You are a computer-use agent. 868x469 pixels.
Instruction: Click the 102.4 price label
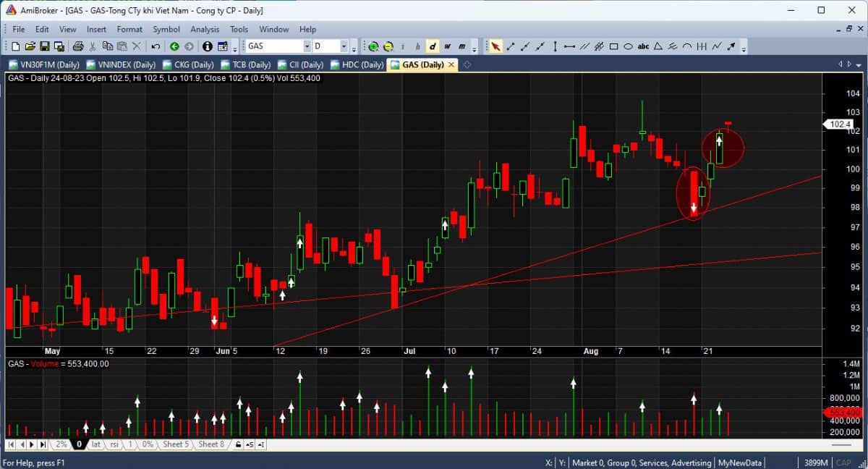[x=839, y=124]
